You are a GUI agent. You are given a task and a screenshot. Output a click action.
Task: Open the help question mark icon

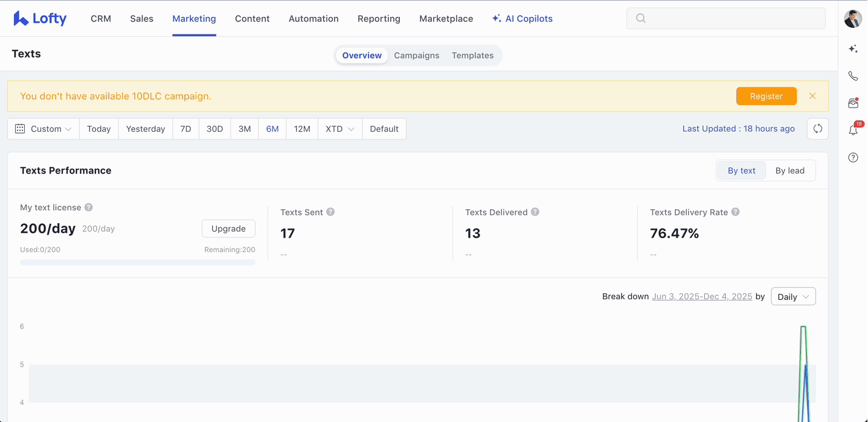[x=853, y=158]
